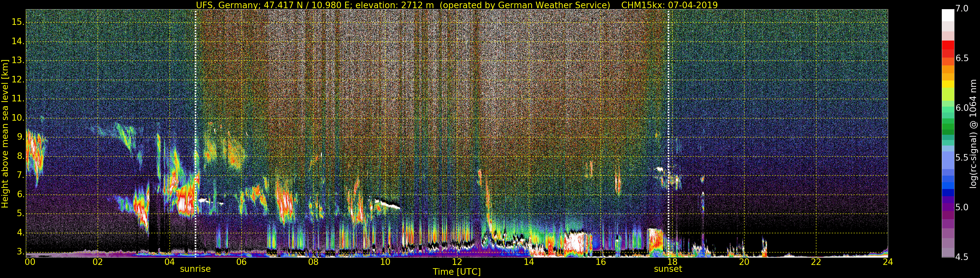Viewport: 980px width, 278px height.
Task: Click the colorbar value '6.0'
Action: [962, 108]
